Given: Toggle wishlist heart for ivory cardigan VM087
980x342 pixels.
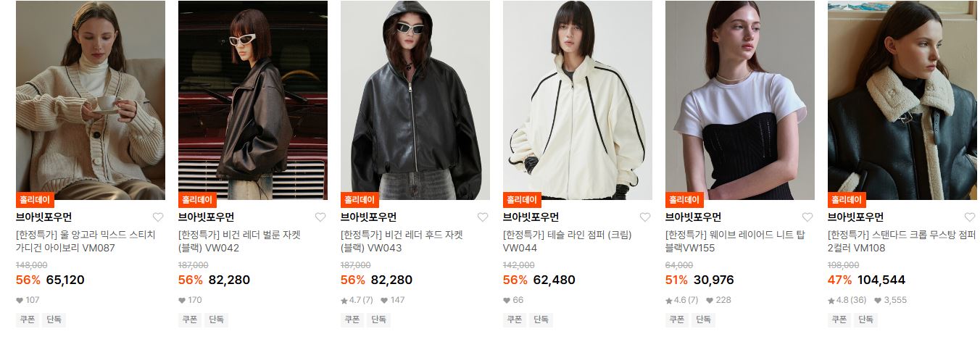Looking at the screenshot, I should 158,217.
